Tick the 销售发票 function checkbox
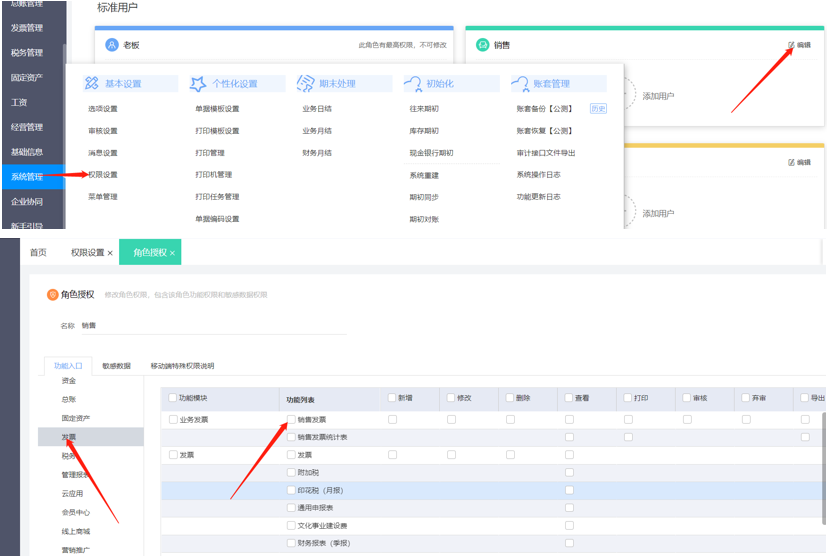Screen dimensions: 827x556 (x=291, y=420)
